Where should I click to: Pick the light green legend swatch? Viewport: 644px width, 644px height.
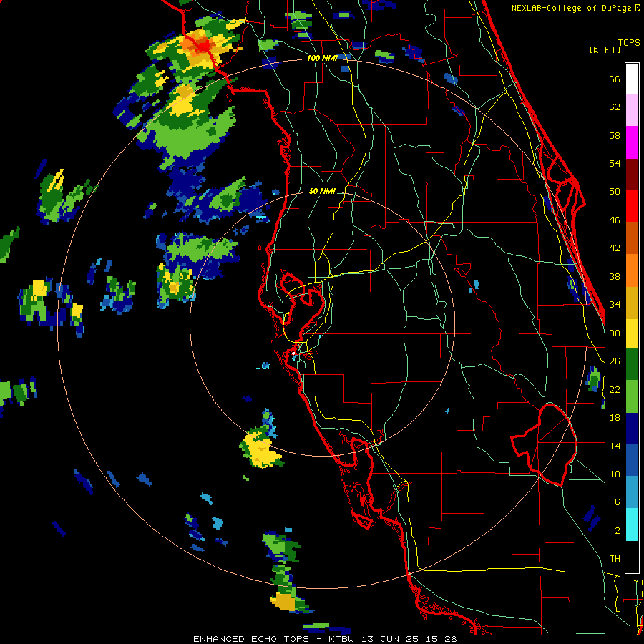pos(632,396)
